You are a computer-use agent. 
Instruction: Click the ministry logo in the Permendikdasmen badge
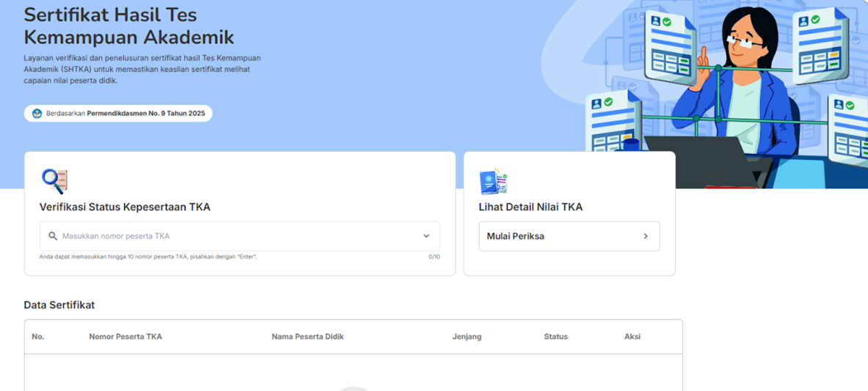[x=37, y=114]
